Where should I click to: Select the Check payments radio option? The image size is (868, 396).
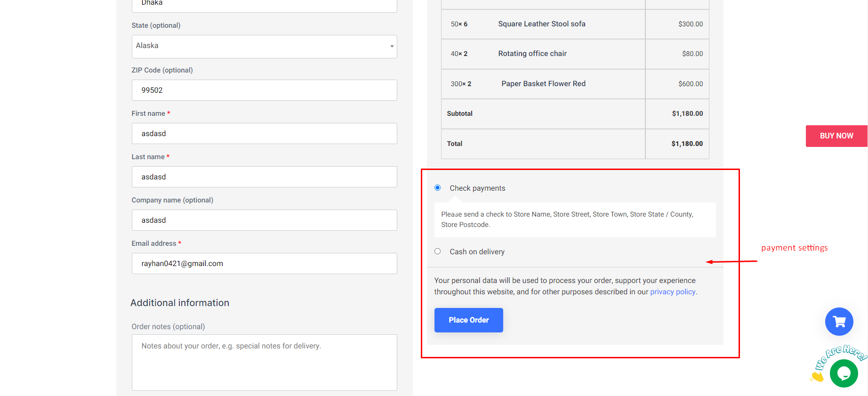[x=438, y=188]
